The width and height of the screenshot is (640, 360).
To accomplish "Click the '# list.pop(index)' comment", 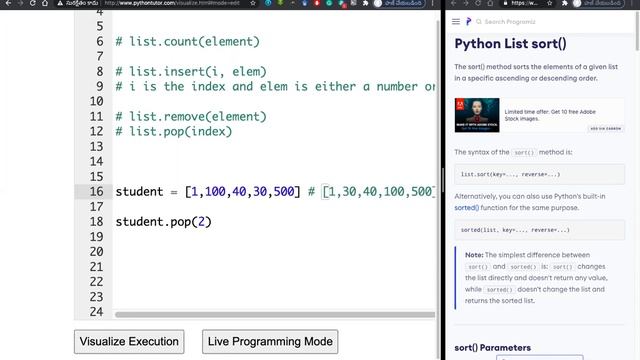I will [173, 131].
